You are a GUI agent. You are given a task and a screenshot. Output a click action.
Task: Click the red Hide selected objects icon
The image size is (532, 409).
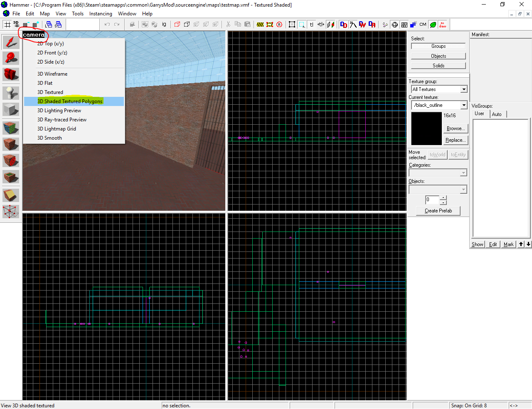[177, 25]
